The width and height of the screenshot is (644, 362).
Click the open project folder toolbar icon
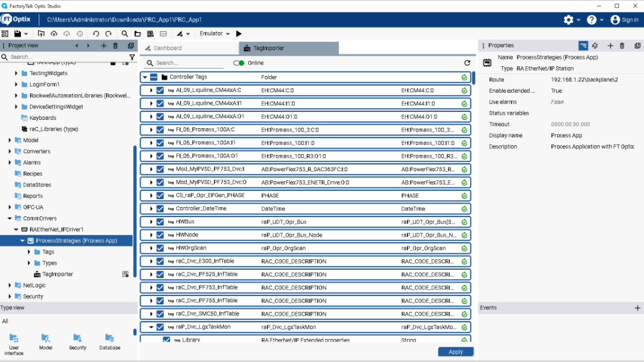coord(137,34)
